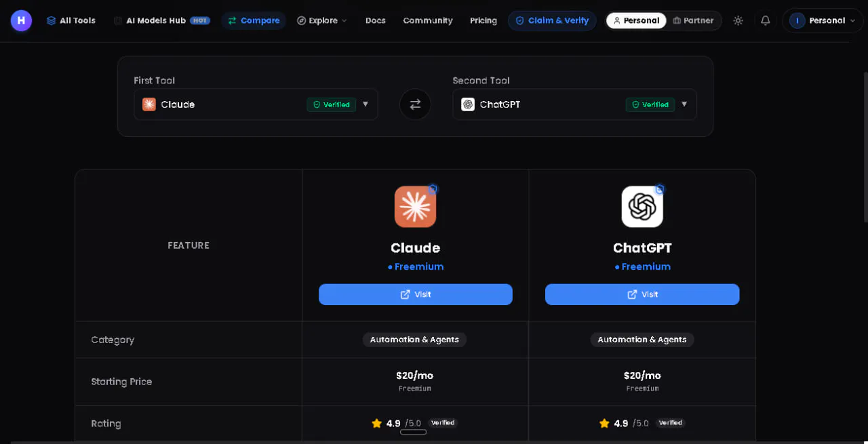Open the First Tool dropdown arrow
The image size is (868, 444).
[366, 104]
